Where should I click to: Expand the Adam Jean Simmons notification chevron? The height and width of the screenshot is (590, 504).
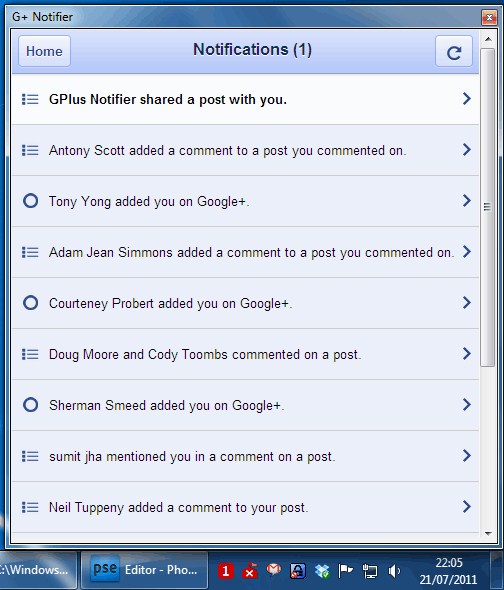pyautogui.click(x=467, y=252)
